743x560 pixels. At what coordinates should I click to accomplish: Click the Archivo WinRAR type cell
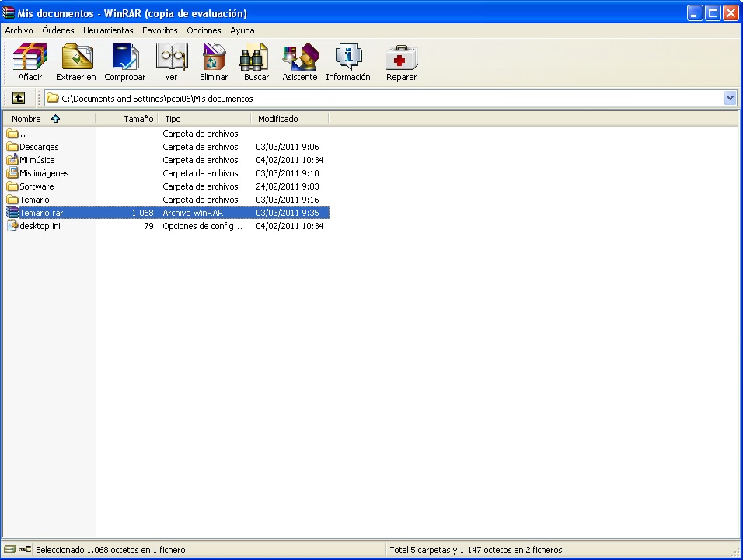point(193,213)
